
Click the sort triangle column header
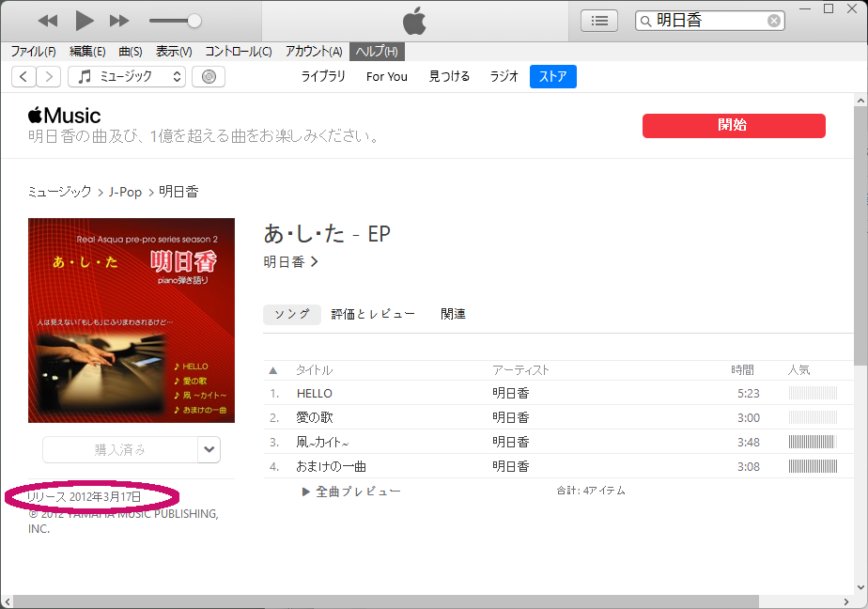pyautogui.click(x=273, y=370)
